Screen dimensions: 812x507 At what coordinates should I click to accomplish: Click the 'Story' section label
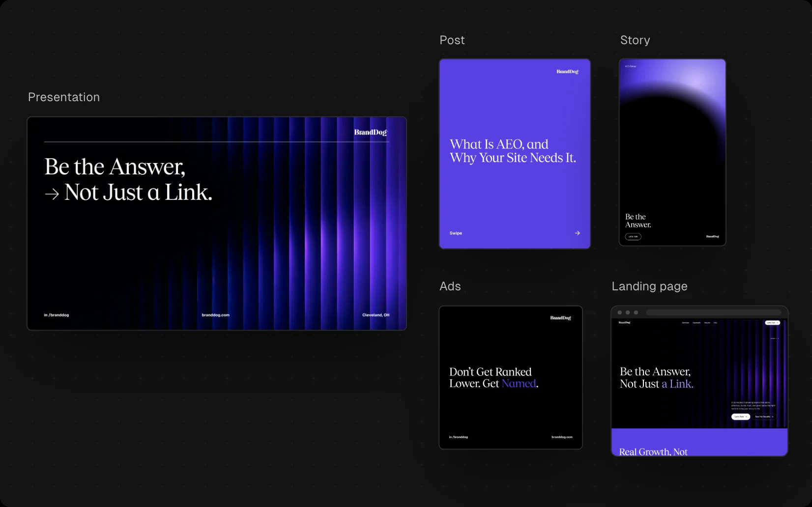pos(635,40)
